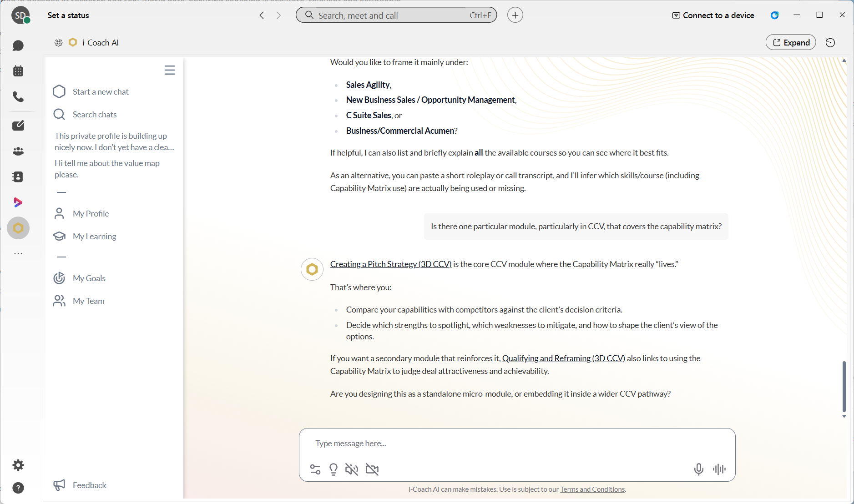Viewport: 854px width, 504px height.
Task: Click 'New Business Sales / Opportunity Management' text
Action: coord(431,100)
